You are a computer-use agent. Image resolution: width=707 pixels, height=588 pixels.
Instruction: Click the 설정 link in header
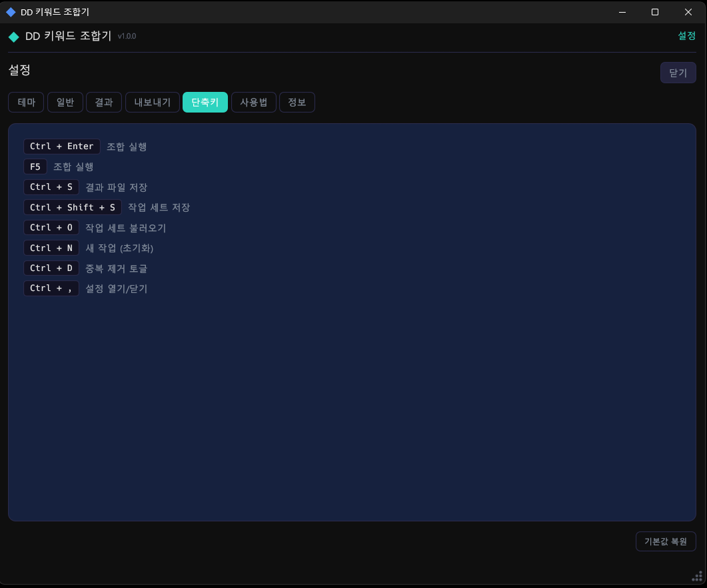point(686,36)
